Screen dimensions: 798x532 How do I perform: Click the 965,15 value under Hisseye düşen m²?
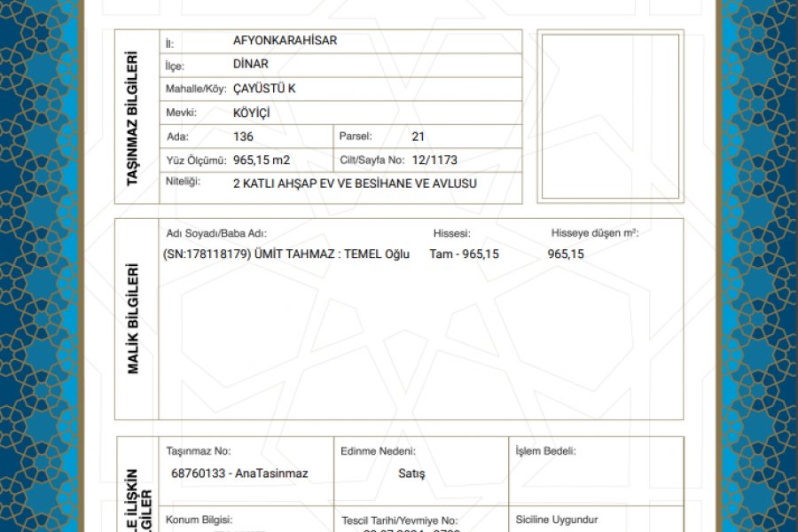pos(566,254)
